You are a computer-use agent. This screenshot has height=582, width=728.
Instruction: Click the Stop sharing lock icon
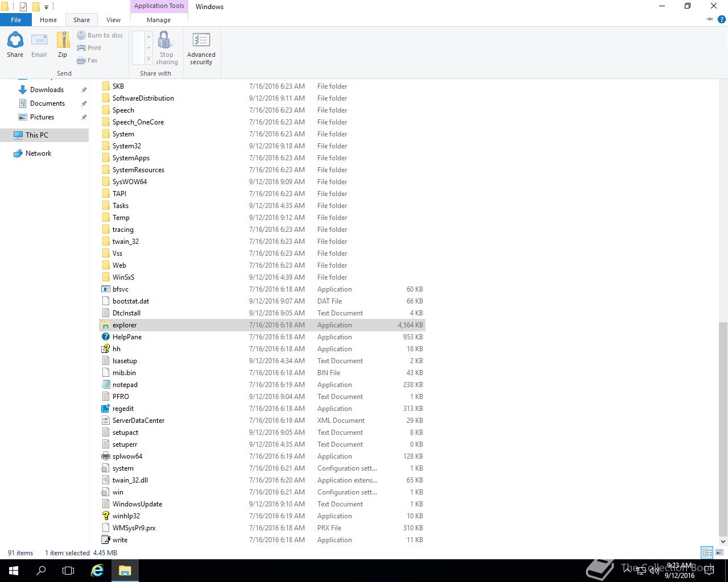[x=166, y=48]
